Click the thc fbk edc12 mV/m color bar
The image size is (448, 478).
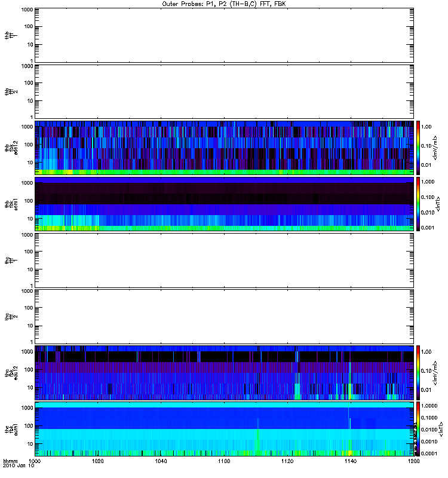418,372
